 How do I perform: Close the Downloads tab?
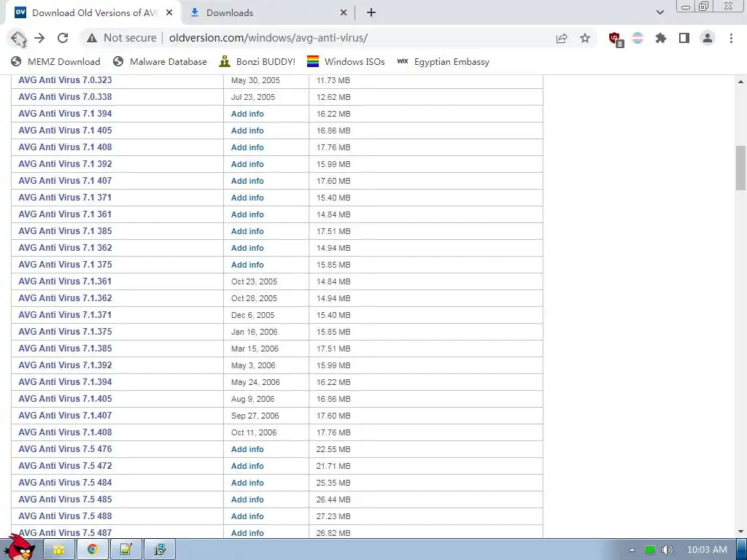click(x=344, y=13)
